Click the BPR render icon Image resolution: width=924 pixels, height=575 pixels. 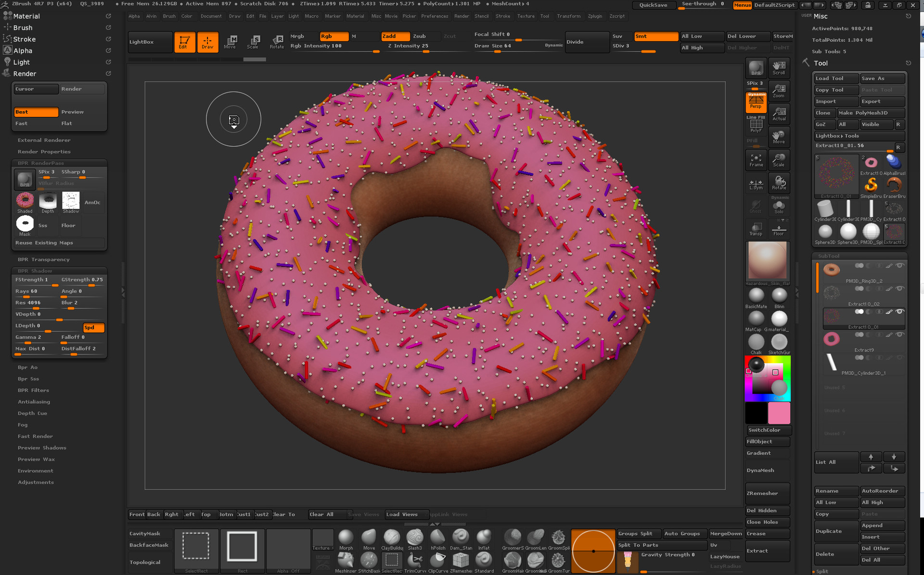756,67
